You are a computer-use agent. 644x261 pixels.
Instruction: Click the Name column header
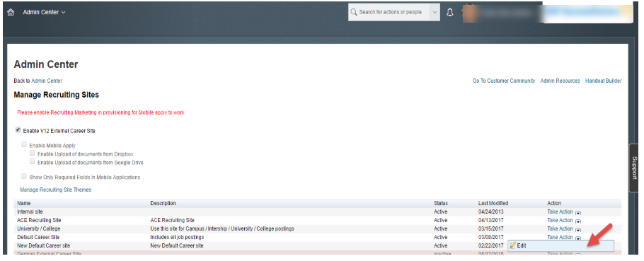coord(24,203)
